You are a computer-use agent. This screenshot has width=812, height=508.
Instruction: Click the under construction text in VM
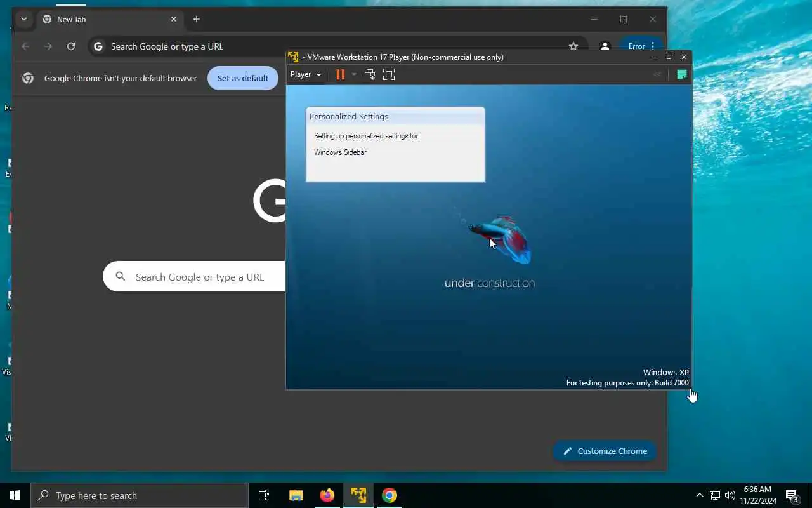[490, 283]
